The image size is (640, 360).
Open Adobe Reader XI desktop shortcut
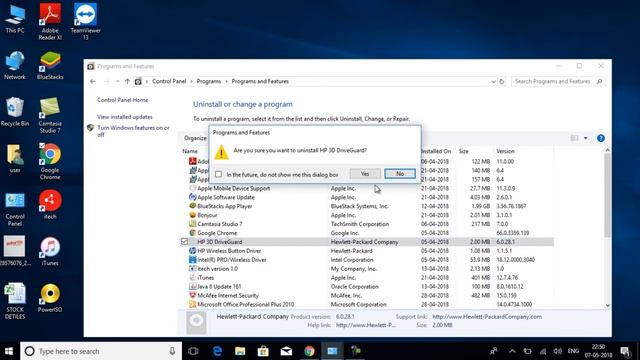(x=50, y=22)
